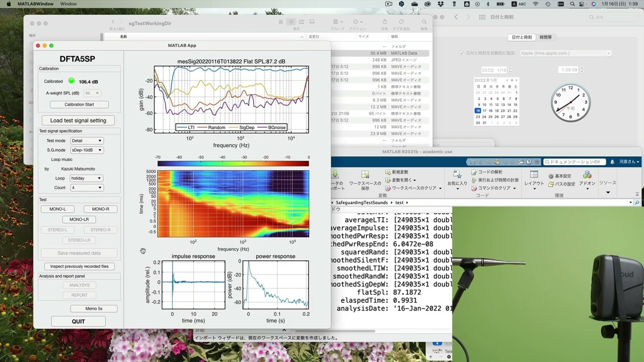Open Loop holiday dropdown
The height and width of the screenshot is (362, 644).
coord(87,178)
